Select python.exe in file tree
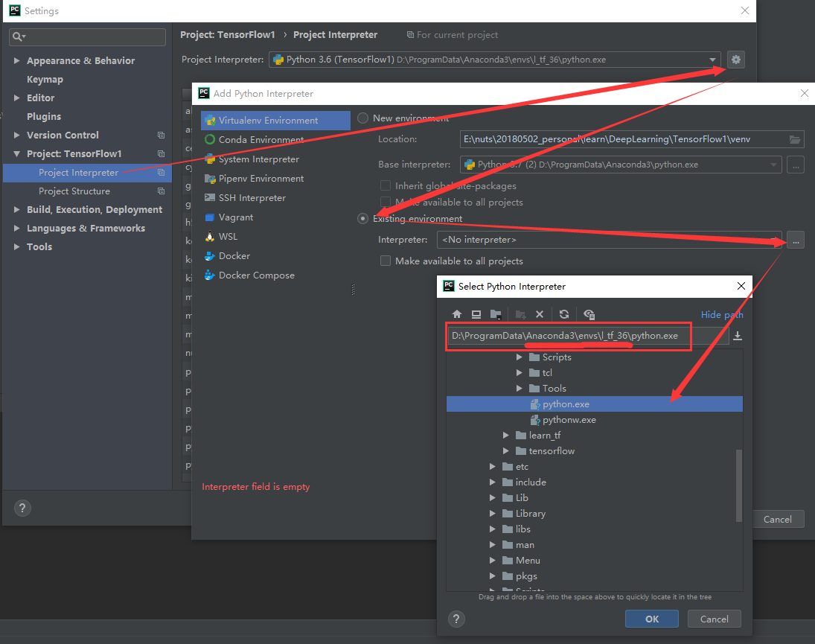Screen dimensions: 815x644 tap(594, 404)
